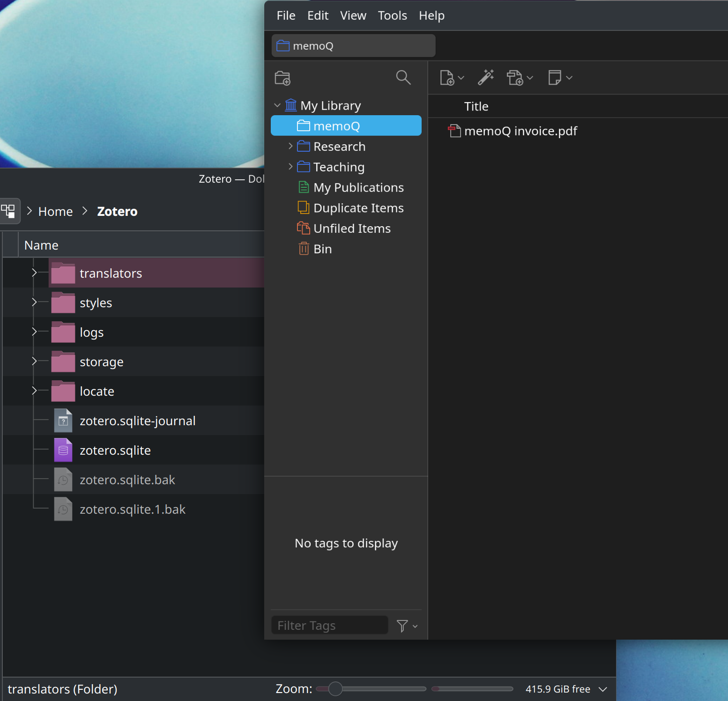Image resolution: width=728 pixels, height=701 pixels.
Task: Expand the storage folder in Dolphin
Action: tap(34, 361)
